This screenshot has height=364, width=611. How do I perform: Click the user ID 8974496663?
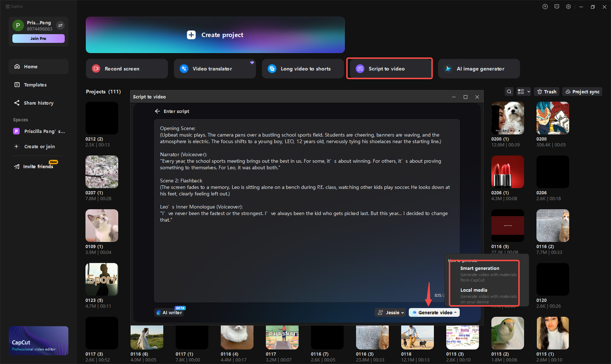point(40,29)
